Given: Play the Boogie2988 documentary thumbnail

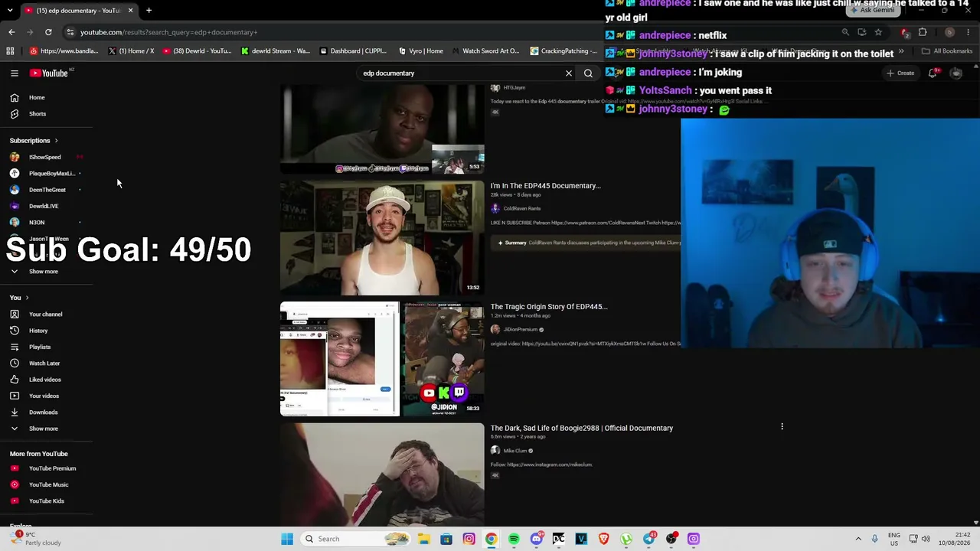Looking at the screenshot, I should (382, 474).
